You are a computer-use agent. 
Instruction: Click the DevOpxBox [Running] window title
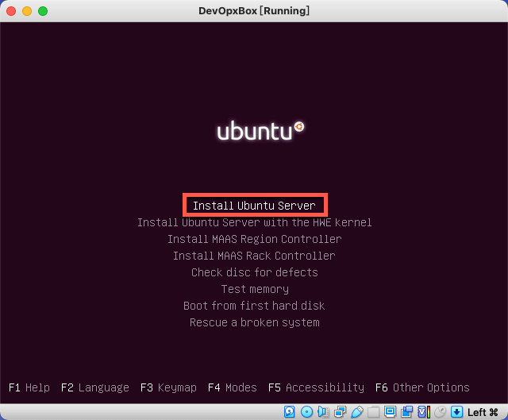pos(254,11)
